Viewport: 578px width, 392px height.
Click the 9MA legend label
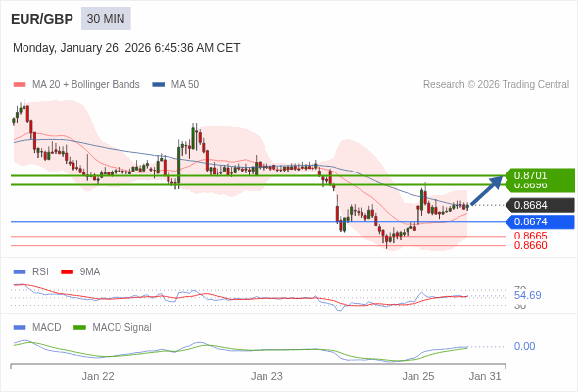pyautogui.click(x=90, y=272)
